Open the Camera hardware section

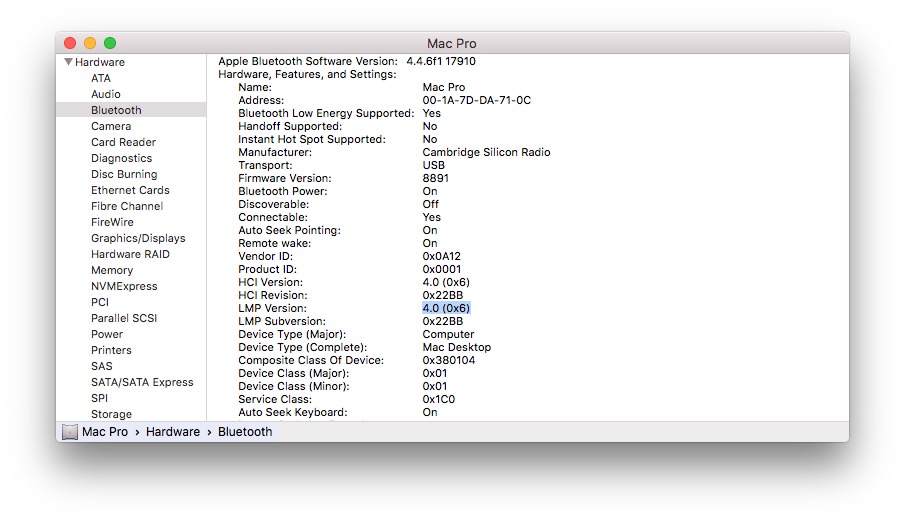pos(111,126)
